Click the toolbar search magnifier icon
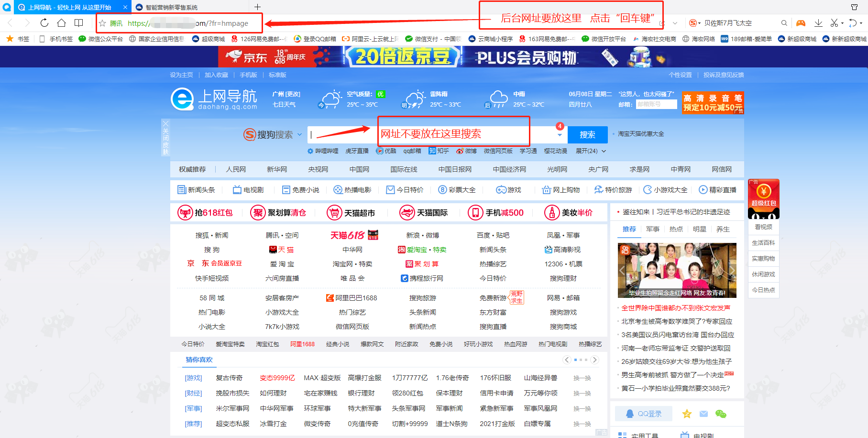 coord(784,23)
